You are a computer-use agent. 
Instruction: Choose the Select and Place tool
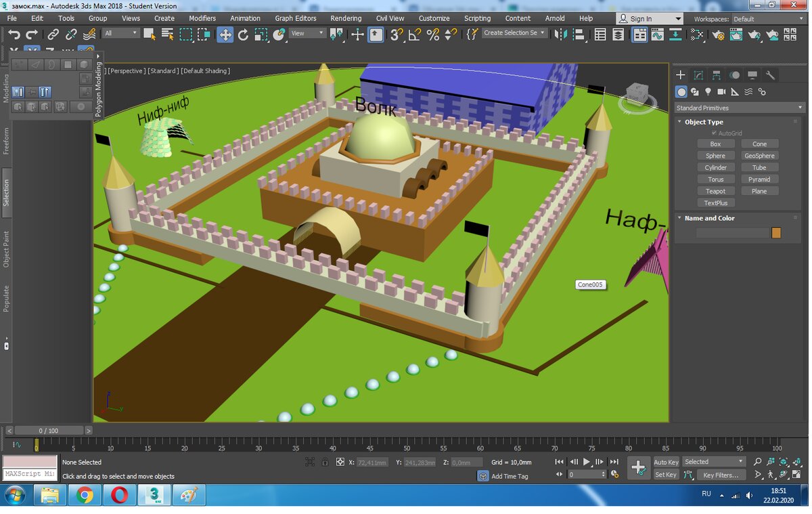(x=279, y=35)
